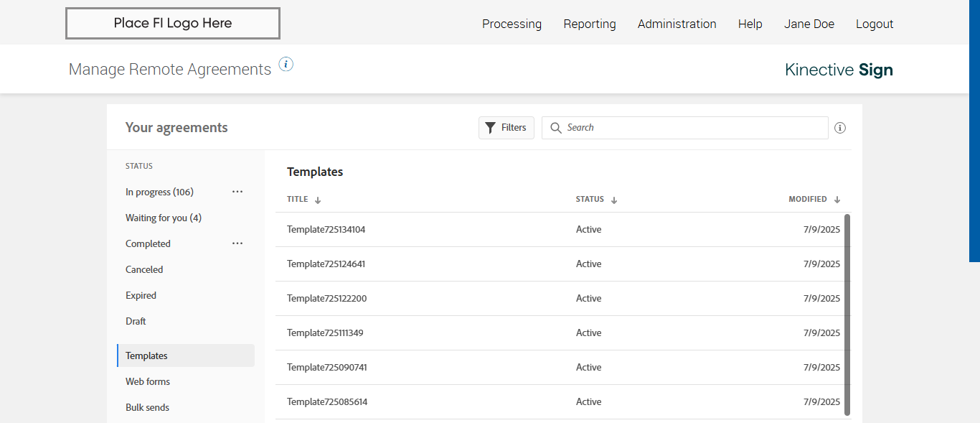Image resolution: width=980 pixels, height=423 pixels.
Task: Click info icon beside Manage Remote Agreements
Action: click(x=286, y=65)
